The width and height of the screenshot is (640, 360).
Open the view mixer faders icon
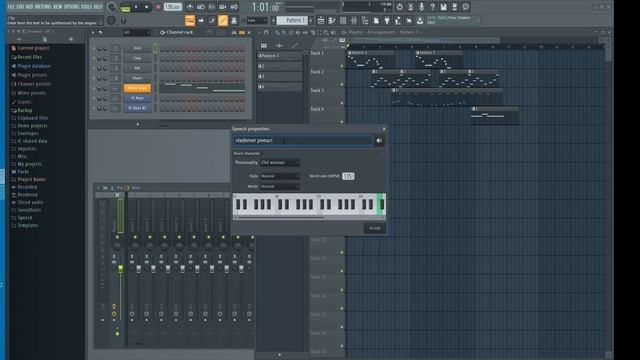(354, 20)
